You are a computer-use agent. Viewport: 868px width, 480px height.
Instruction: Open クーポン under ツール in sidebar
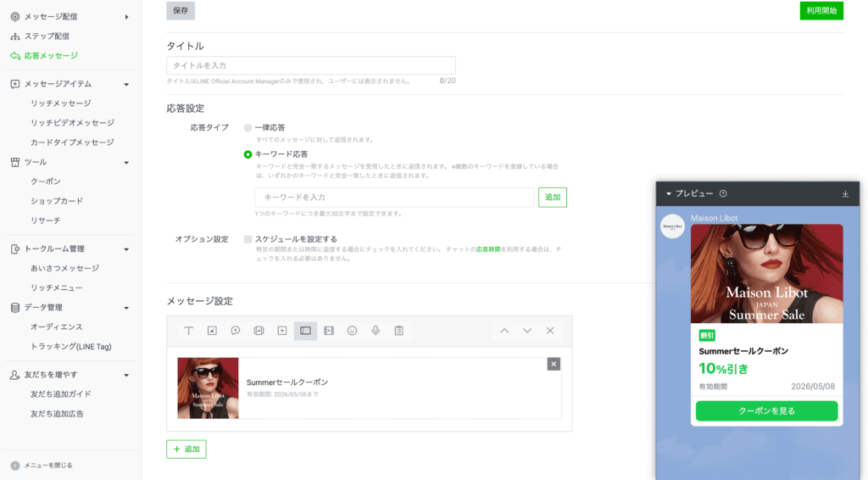click(46, 181)
